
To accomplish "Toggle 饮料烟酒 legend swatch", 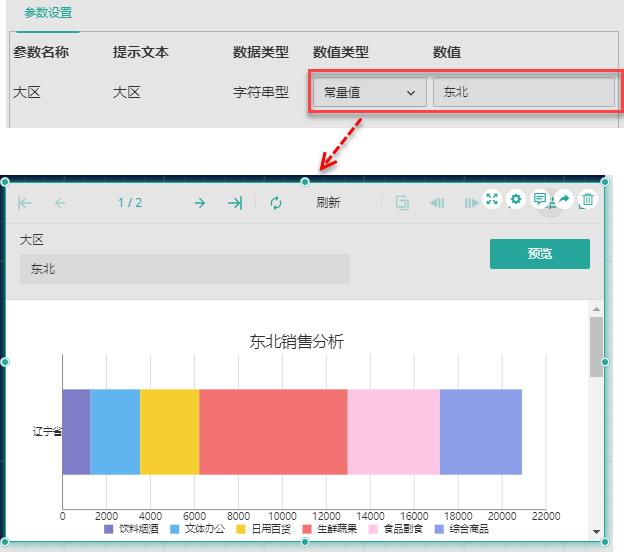I will coord(109,529).
